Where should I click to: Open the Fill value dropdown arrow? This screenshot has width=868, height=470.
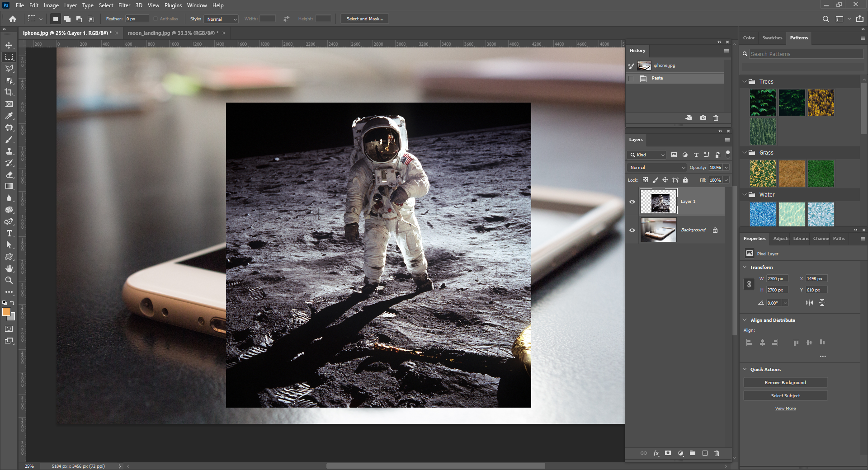coord(726,180)
